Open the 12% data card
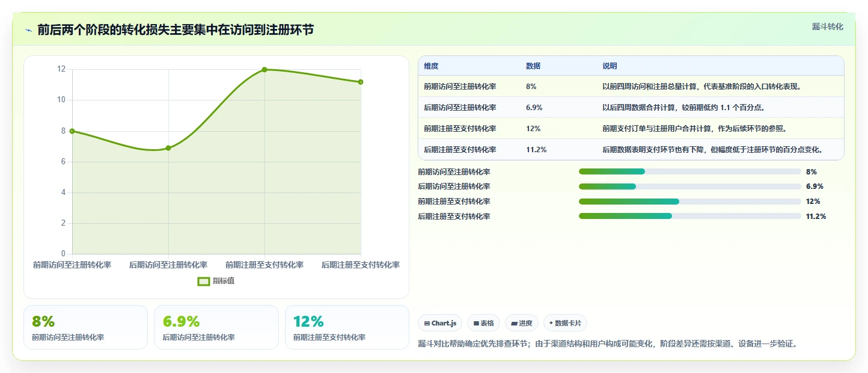 pos(347,327)
